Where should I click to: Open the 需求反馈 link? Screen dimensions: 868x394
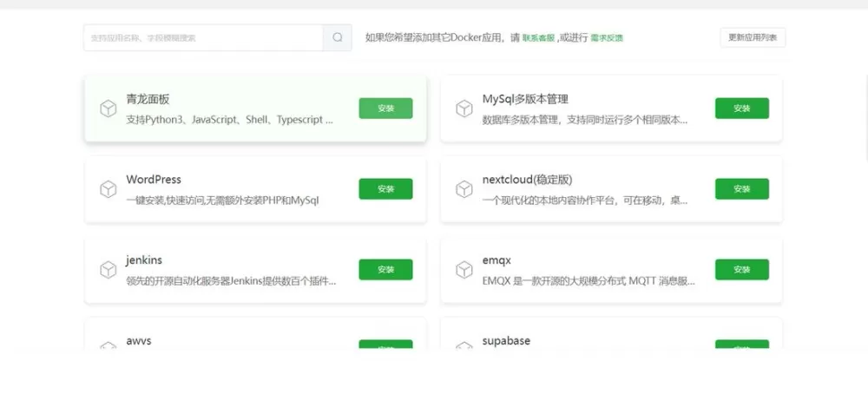(607, 38)
